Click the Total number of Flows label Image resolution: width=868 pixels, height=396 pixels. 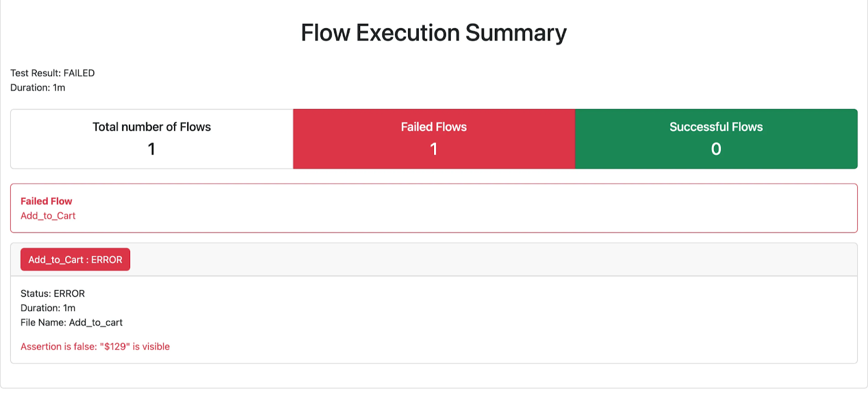click(x=151, y=127)
